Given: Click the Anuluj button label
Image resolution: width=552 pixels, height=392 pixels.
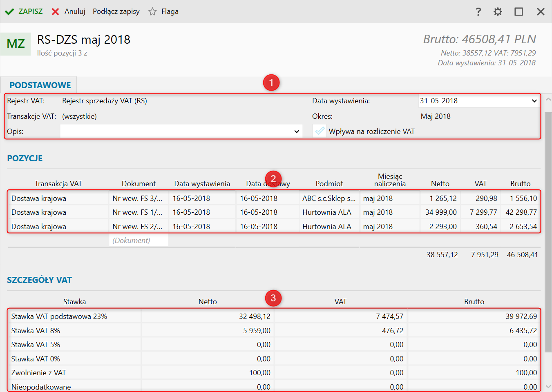Looking at the screenshot, I should tap(75, 11).
